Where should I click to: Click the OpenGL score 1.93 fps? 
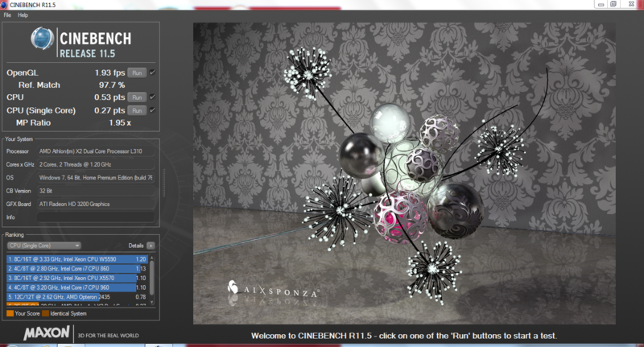(x=109, y=72)
